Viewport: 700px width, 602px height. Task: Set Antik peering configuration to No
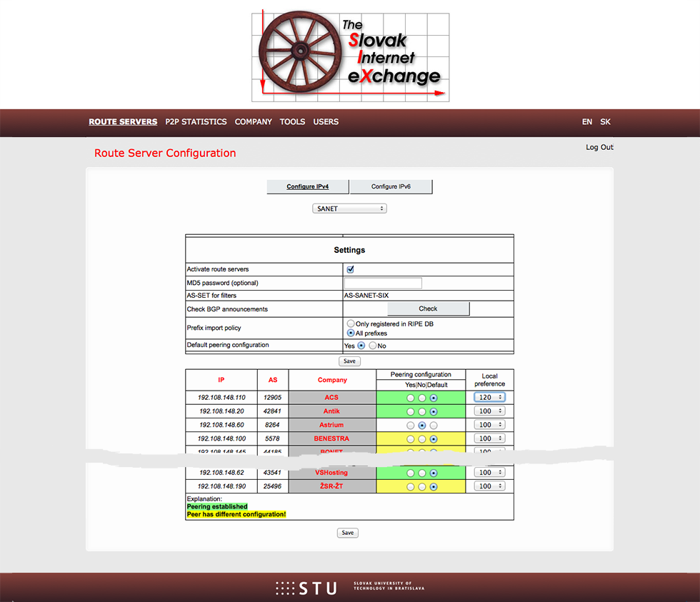pyautogui.click(x=422, y=411)
